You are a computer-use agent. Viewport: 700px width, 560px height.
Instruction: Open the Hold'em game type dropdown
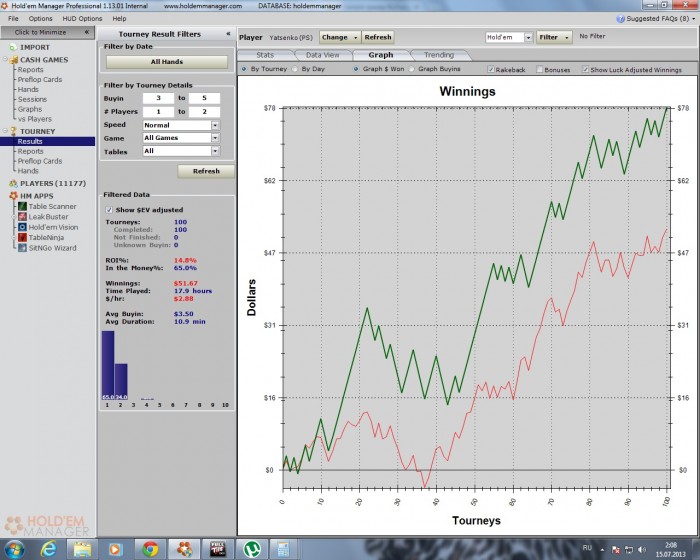click(x=528, y=37)
